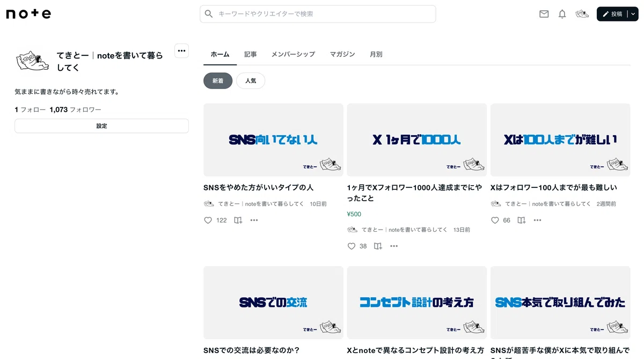Click author name beside 10日前

coord(261,204)
